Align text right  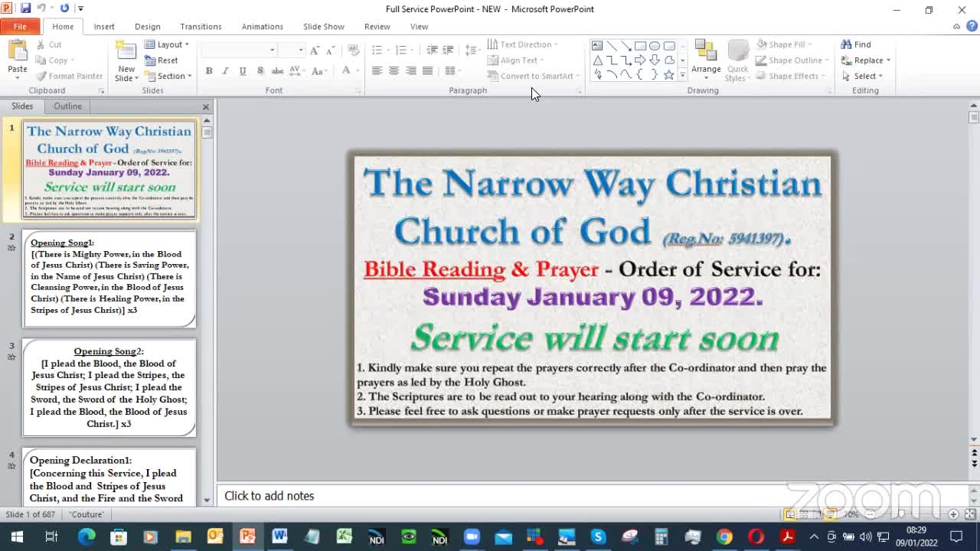pos(411,70)
